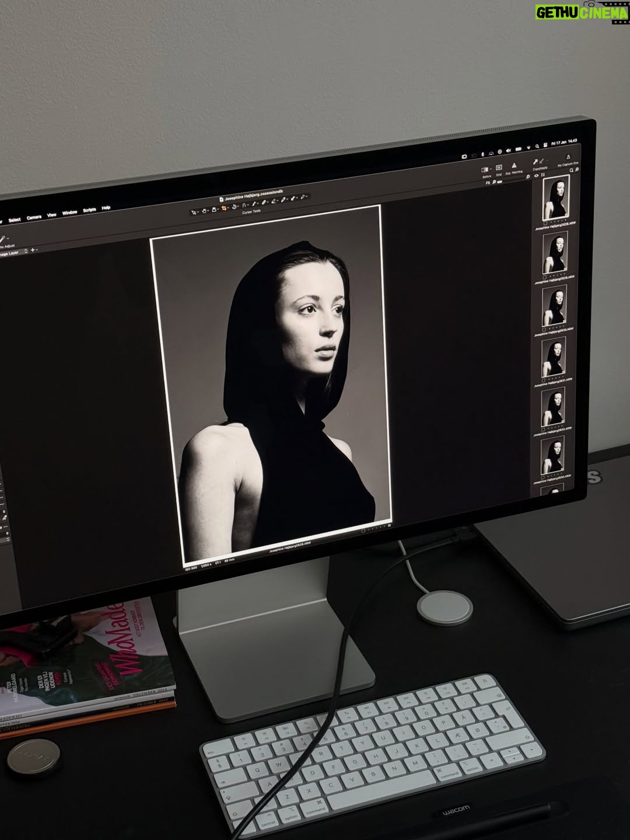Click the browser search magnifier icon
This screenshot has height=840, width=630.
[572, 170]
